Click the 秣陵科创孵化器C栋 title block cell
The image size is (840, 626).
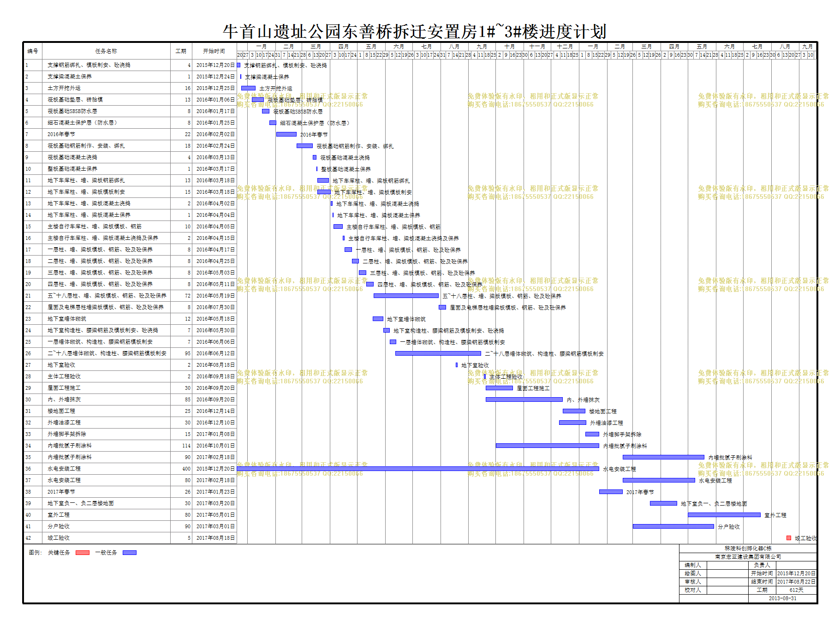click(x=748, y=548)
